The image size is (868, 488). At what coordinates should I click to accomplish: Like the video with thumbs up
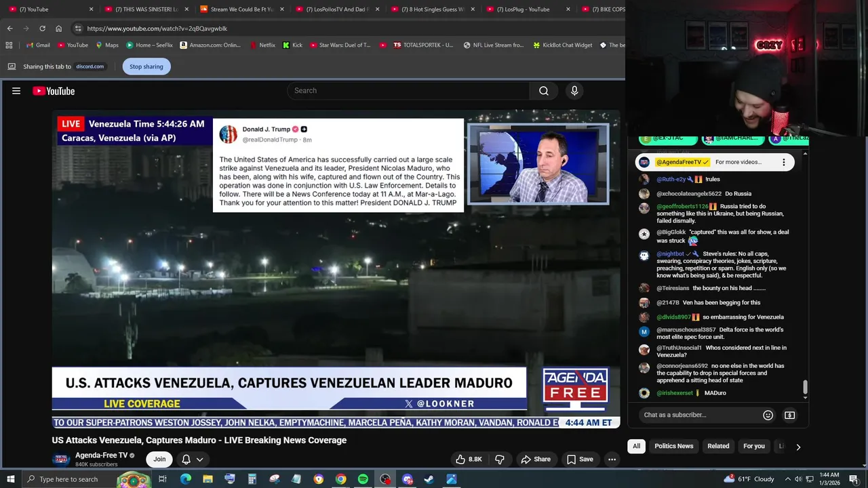coord(469,459)
